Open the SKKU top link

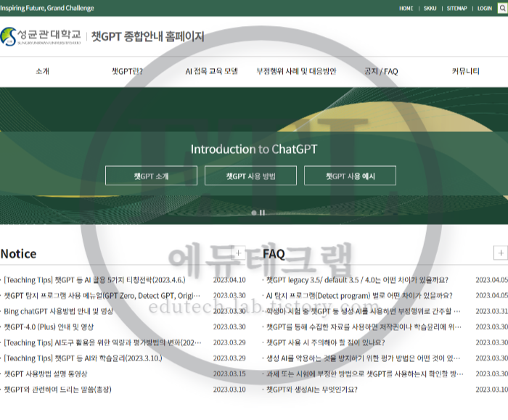430,9
